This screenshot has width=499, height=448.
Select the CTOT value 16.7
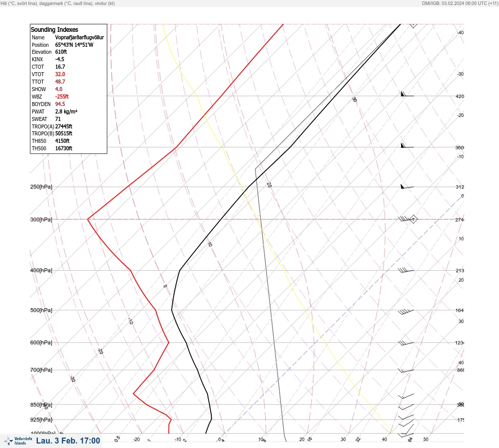[x=60, y=67]
